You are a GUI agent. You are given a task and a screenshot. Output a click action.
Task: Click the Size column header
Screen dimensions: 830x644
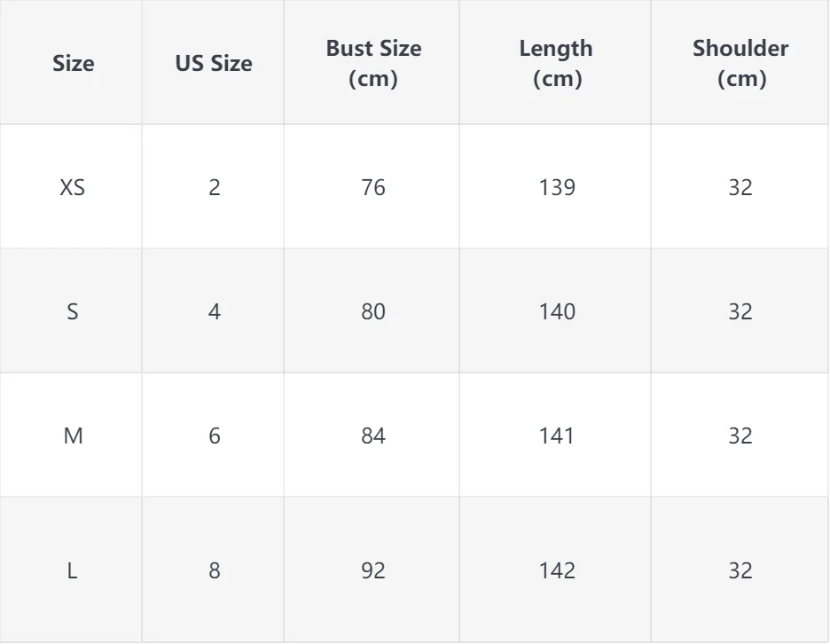73,63
